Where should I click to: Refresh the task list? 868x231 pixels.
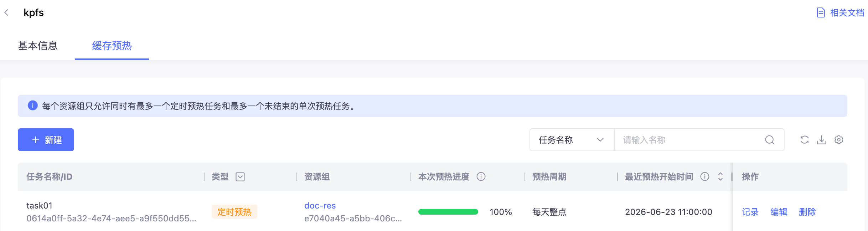(x=805, y=140)
